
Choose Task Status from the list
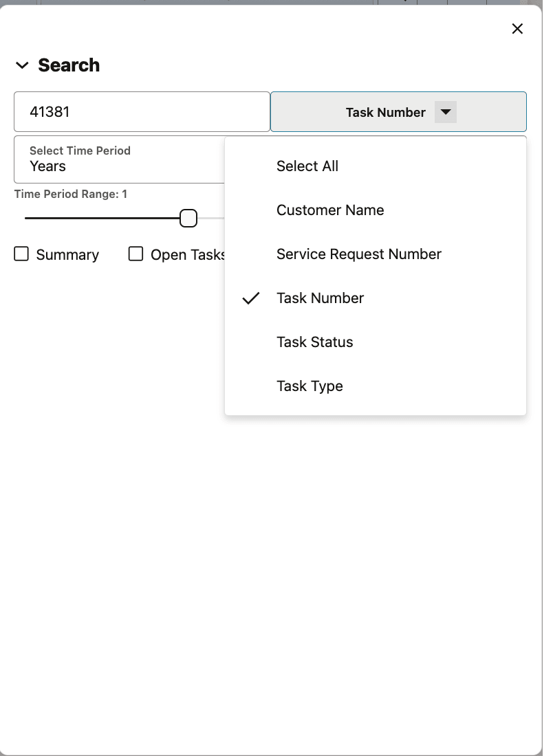314,342
